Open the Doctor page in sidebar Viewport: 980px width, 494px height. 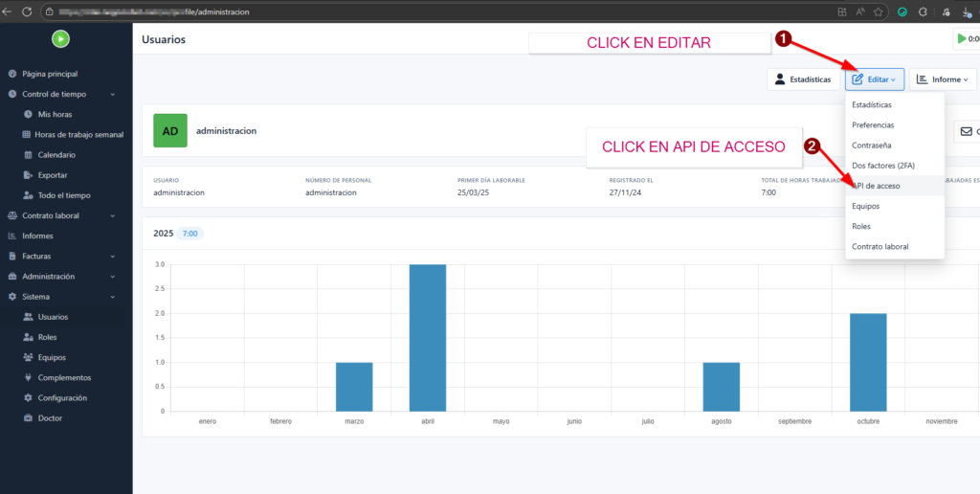[x=50, y=417]
